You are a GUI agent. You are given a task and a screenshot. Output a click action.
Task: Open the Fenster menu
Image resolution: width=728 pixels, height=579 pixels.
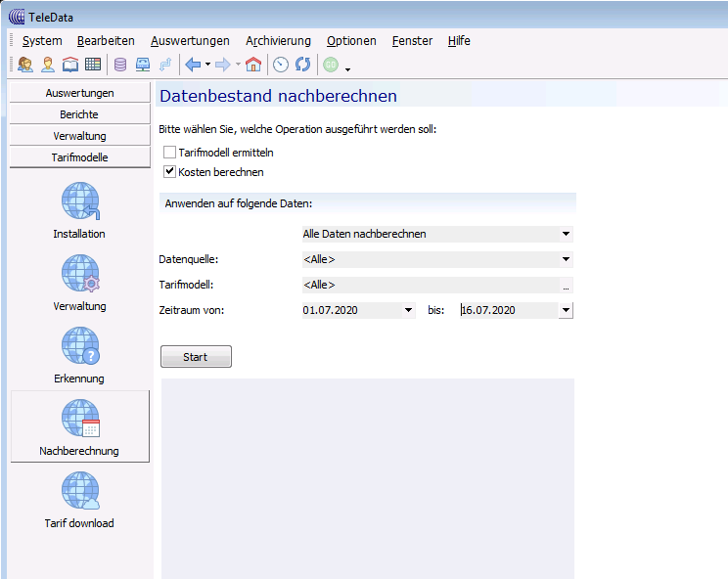click(x=412, y=41)
